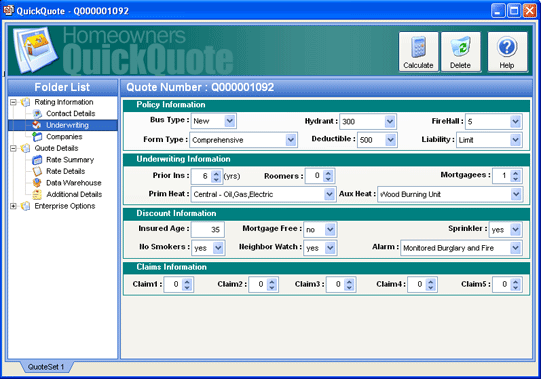Click the Insured Age input field
Viewport: 541px width, 379px height.
click(208, 230)
